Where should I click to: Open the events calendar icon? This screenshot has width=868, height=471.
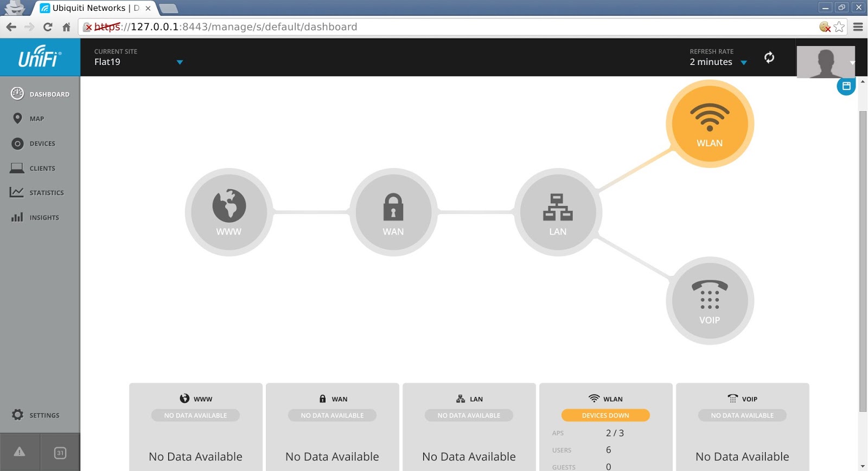point(60,453)
